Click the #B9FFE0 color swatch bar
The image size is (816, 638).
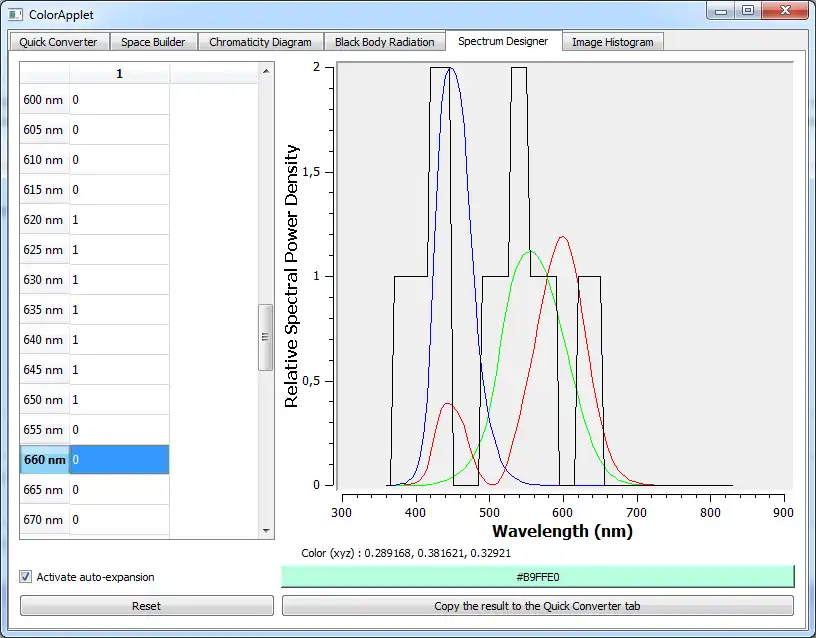pos(538,577)
